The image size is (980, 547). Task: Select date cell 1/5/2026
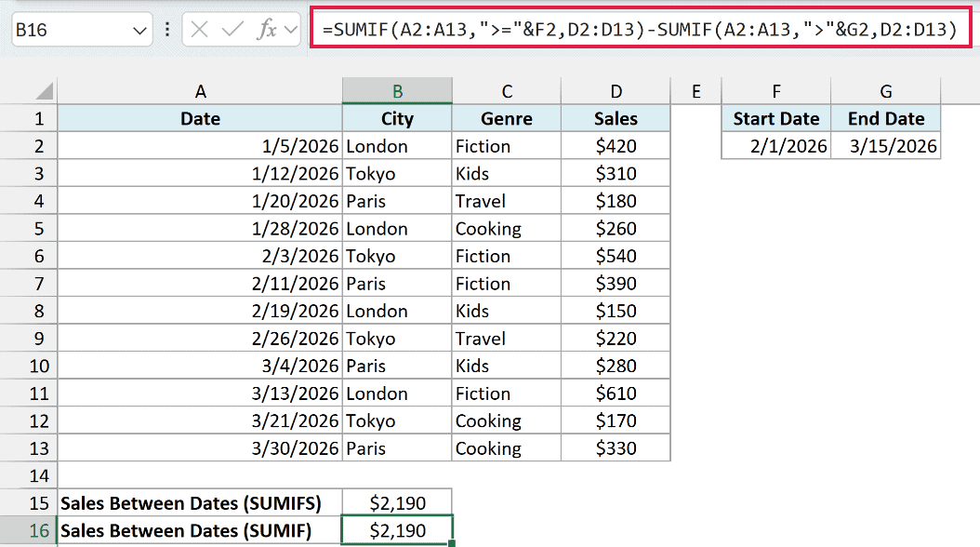[200, 146]
